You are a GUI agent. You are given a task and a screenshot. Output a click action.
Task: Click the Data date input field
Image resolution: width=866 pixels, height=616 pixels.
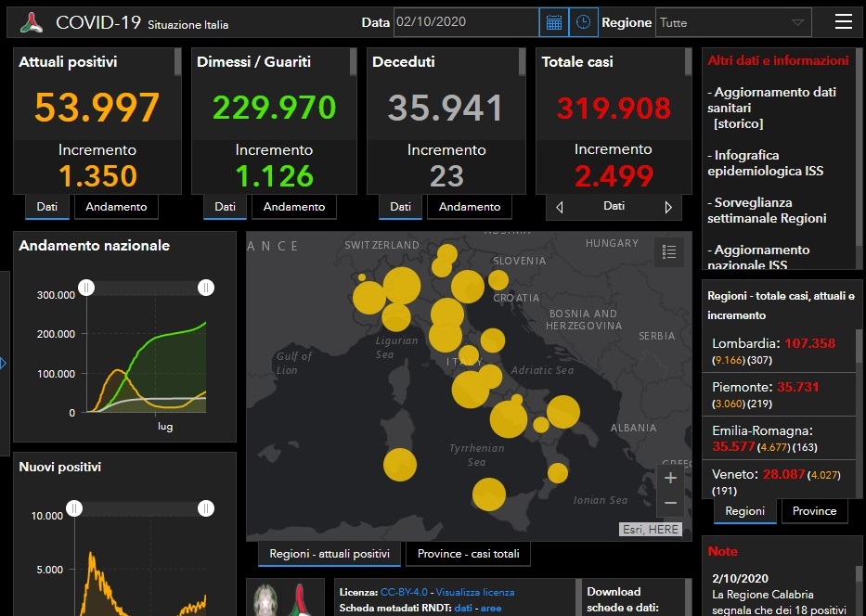(x=465, y=22)
